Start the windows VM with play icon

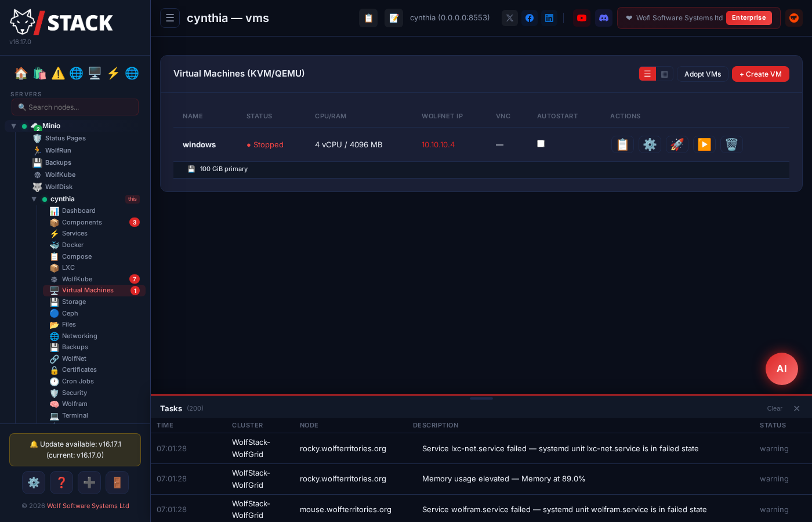tap(704, 144)
